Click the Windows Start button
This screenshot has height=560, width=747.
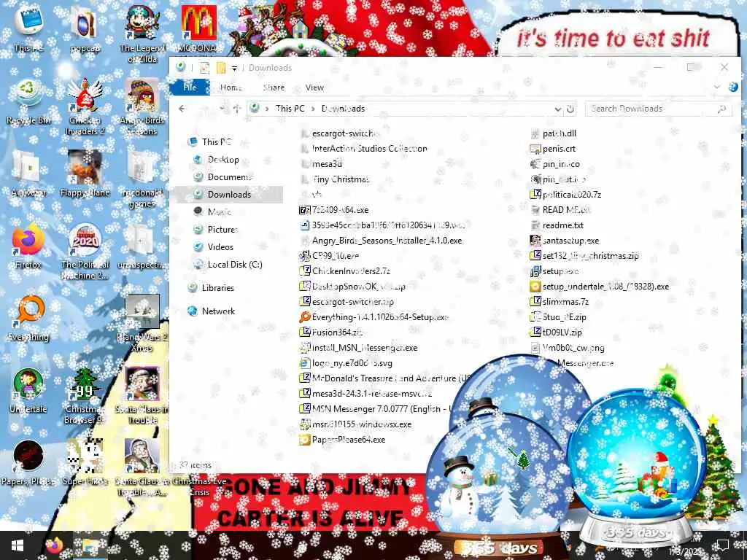[18, 545]
